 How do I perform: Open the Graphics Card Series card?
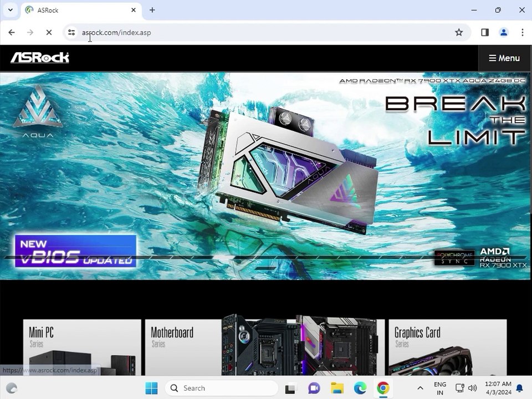coord(448,347)
